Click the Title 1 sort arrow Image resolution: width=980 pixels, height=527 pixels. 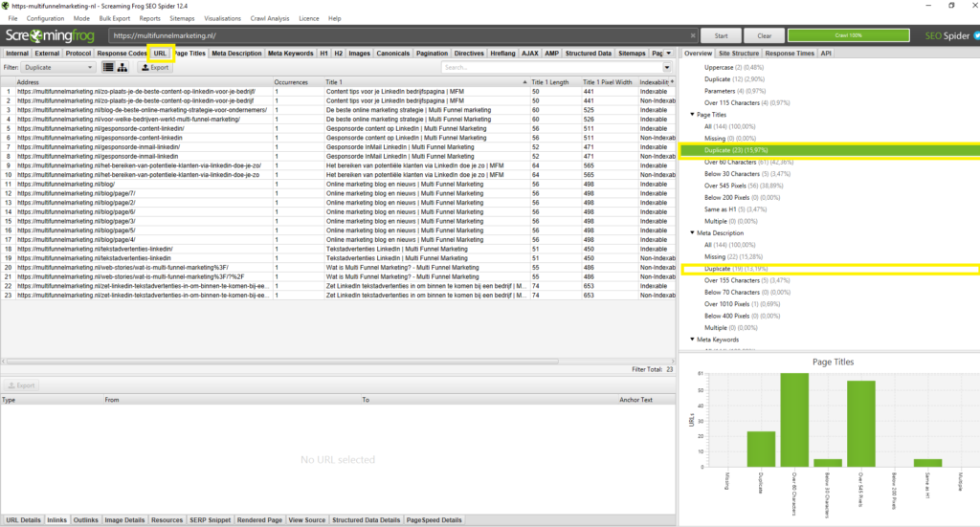(524, 82)
